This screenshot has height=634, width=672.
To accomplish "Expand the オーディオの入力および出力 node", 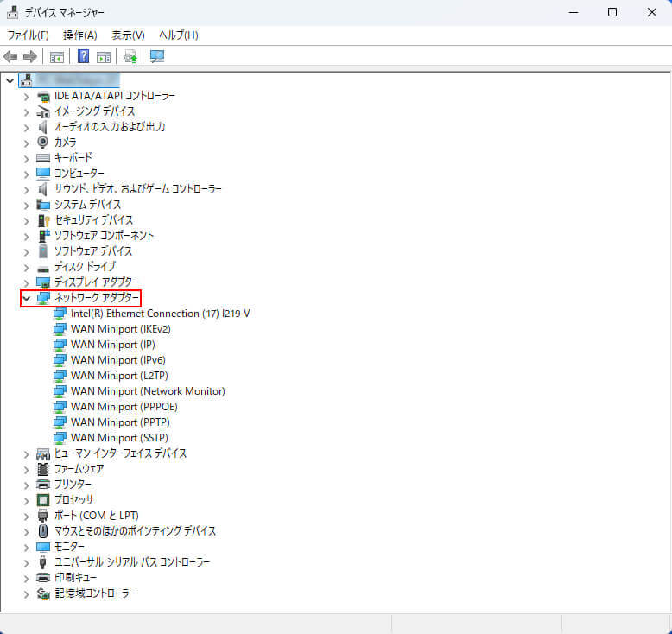I will click(27, 127).
